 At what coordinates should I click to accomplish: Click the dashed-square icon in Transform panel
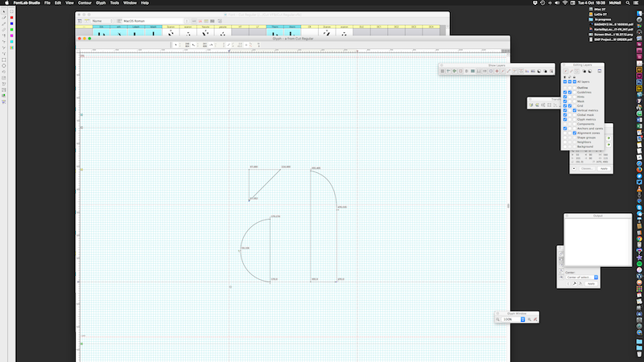[x=549, y=105]
